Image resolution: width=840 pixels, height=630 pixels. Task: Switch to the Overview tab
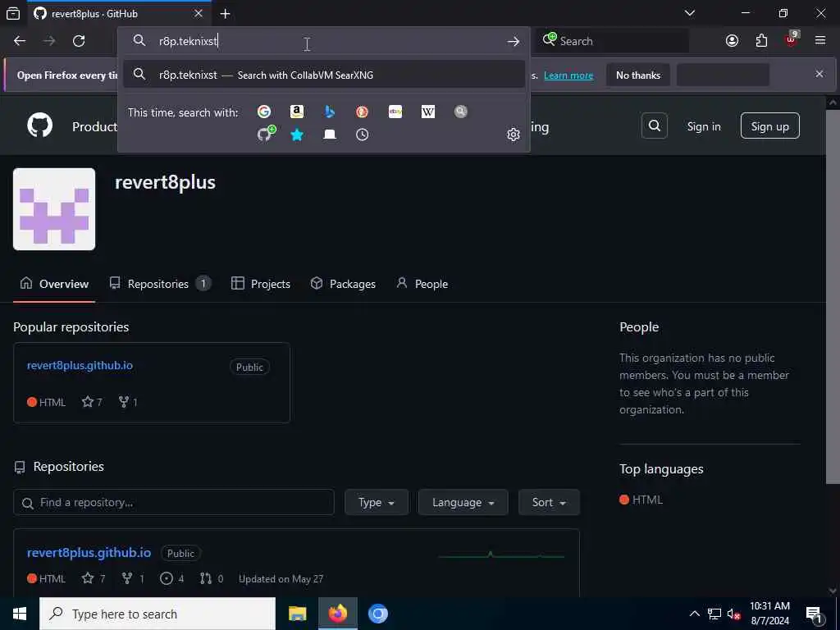(54, 284)
